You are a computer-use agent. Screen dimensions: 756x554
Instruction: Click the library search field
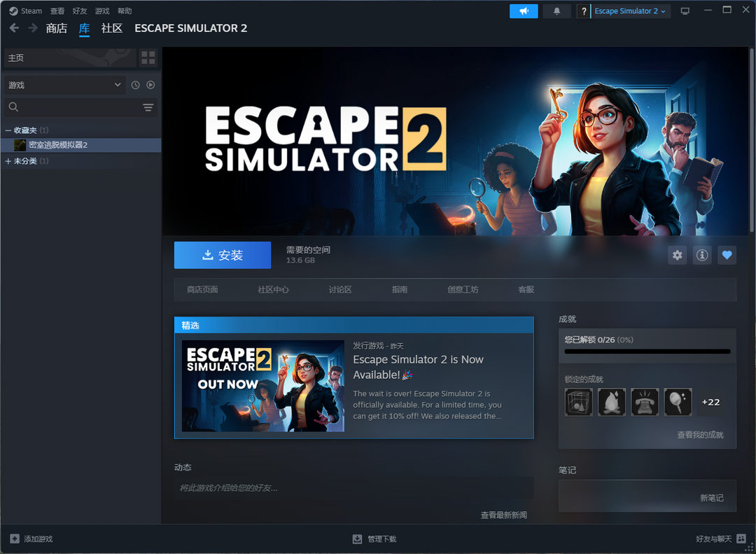click(x=81, y=107)
